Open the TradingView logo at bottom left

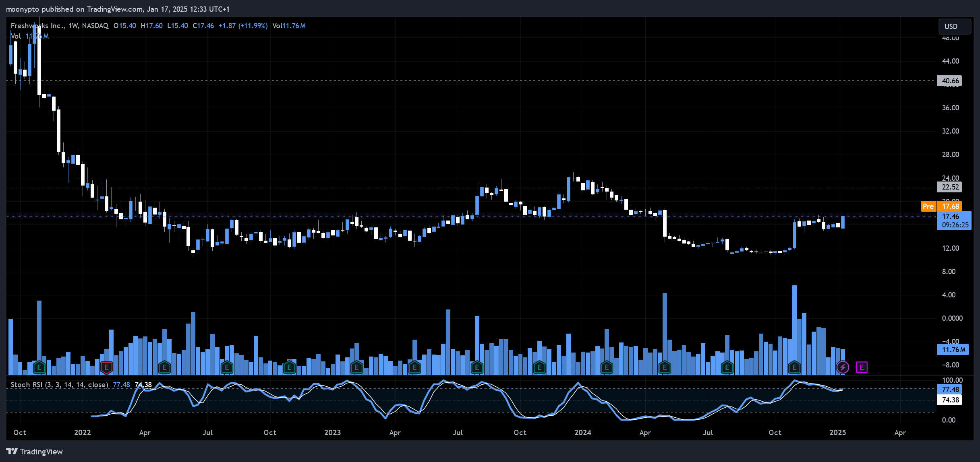(x=35, y=452)
